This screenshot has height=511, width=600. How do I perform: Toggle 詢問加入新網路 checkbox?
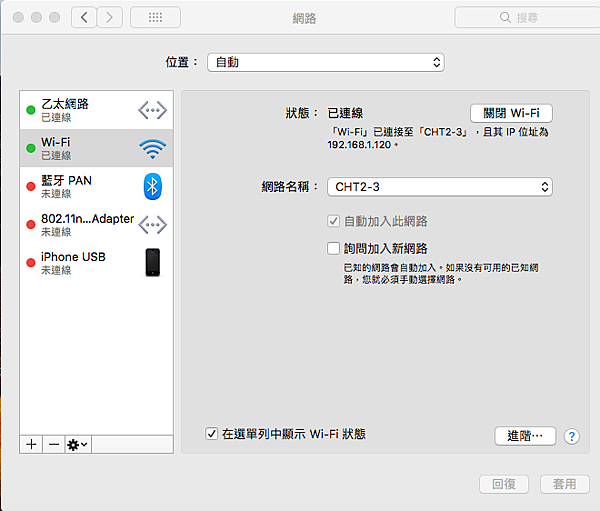[x=333, y=248]
